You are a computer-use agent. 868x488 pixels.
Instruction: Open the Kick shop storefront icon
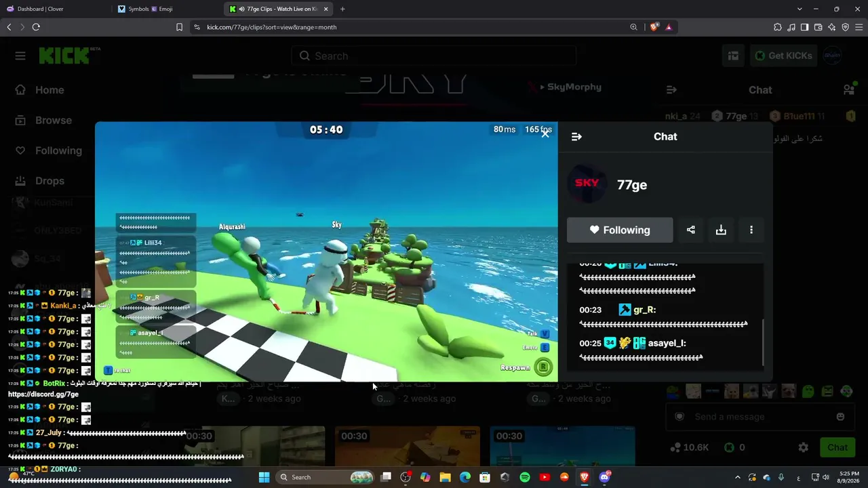[x=733, y=56]
